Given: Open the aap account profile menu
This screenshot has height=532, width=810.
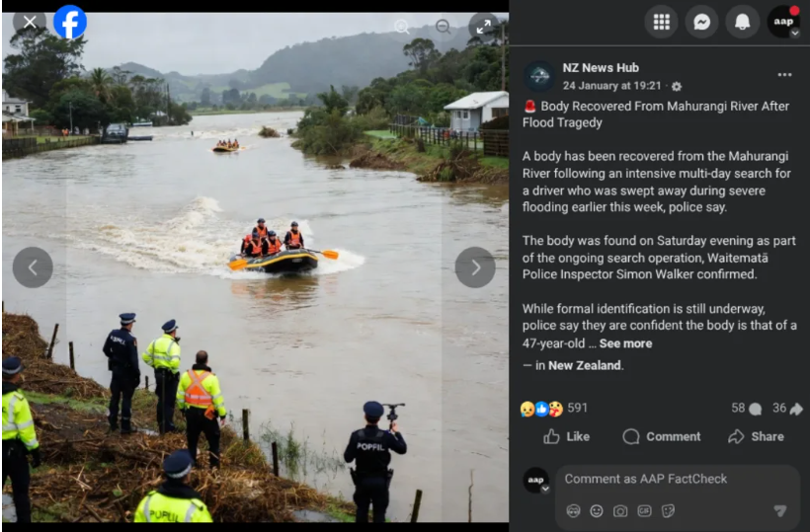Looking at the screenshot, I should pos(783,22).
